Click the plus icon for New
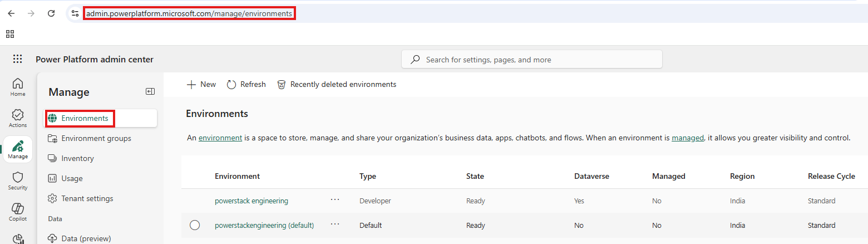Image resolution: width=868 pixels, height=244 pixels. pyautogui.click(x=191, y=84)
